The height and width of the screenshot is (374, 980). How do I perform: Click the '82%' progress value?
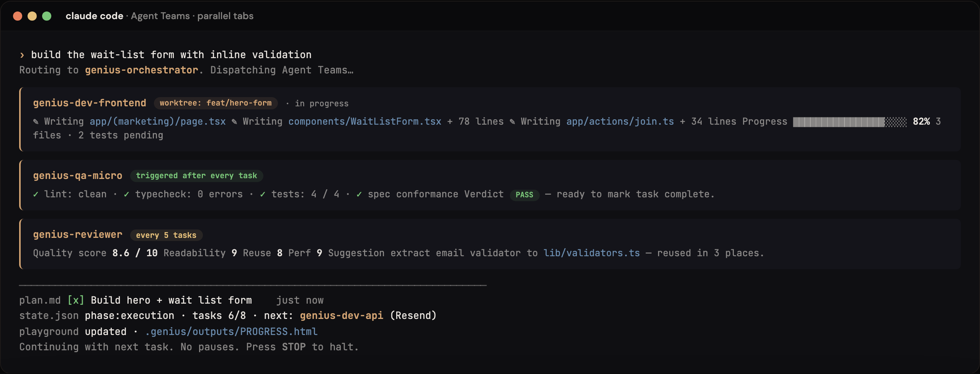pyautogui.click(x=921, y=122)
